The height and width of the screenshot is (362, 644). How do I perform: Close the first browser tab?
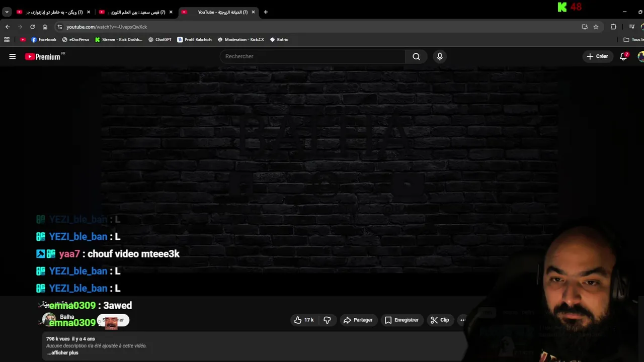pos(89,12)
